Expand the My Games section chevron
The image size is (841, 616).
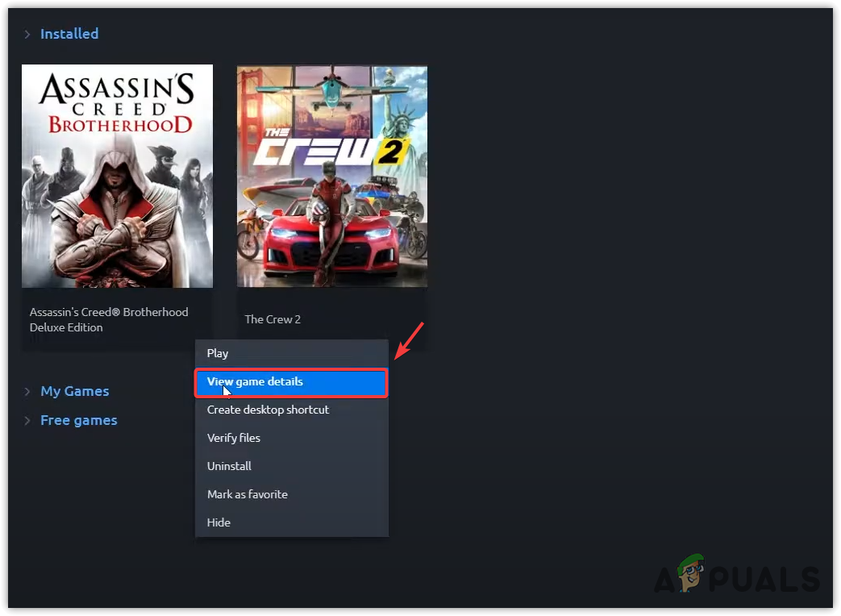[x=27, y=391]
